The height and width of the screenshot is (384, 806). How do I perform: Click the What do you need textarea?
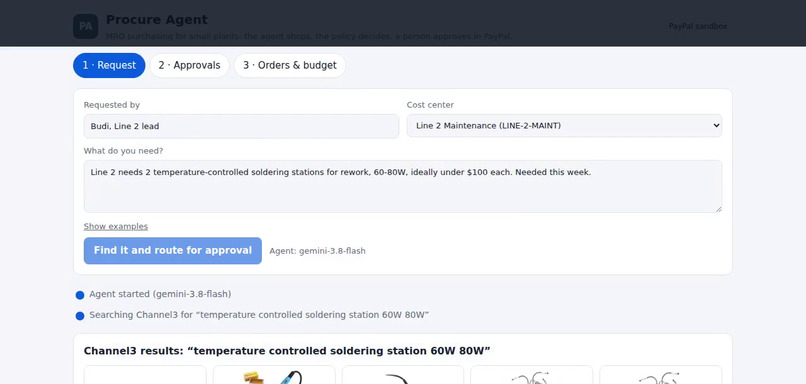[x=403, y=186]
